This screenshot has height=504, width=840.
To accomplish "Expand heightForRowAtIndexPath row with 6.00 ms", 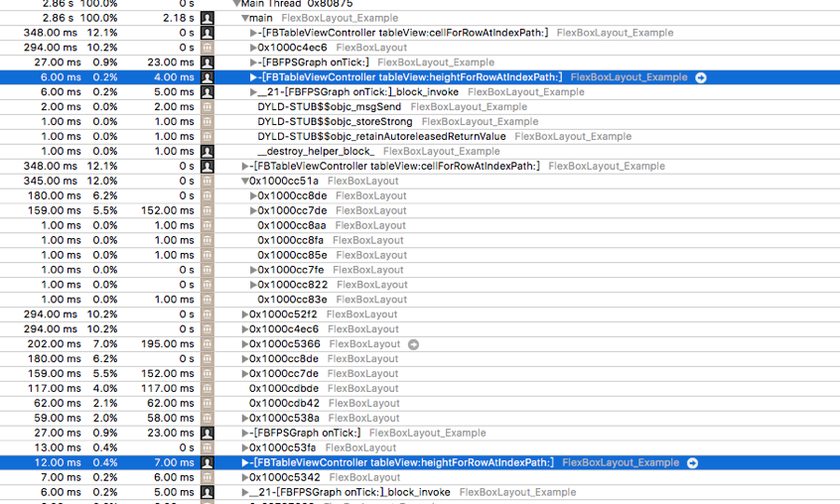I will (253, 77).
